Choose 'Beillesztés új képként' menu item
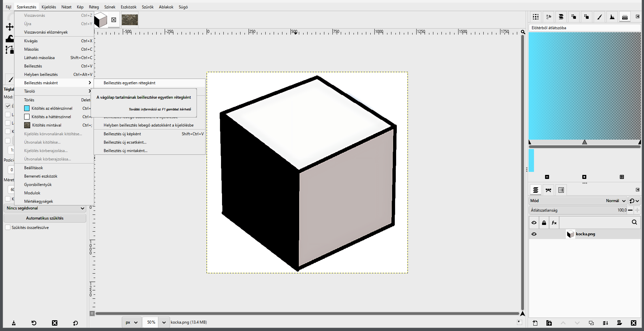Viewport: 644px width, 331px height. (150, 134)
